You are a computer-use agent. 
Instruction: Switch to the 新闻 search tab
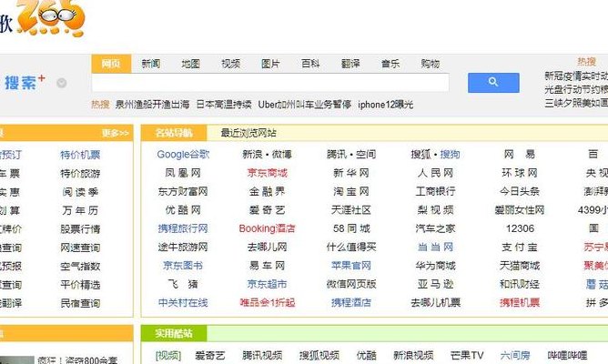151,64
